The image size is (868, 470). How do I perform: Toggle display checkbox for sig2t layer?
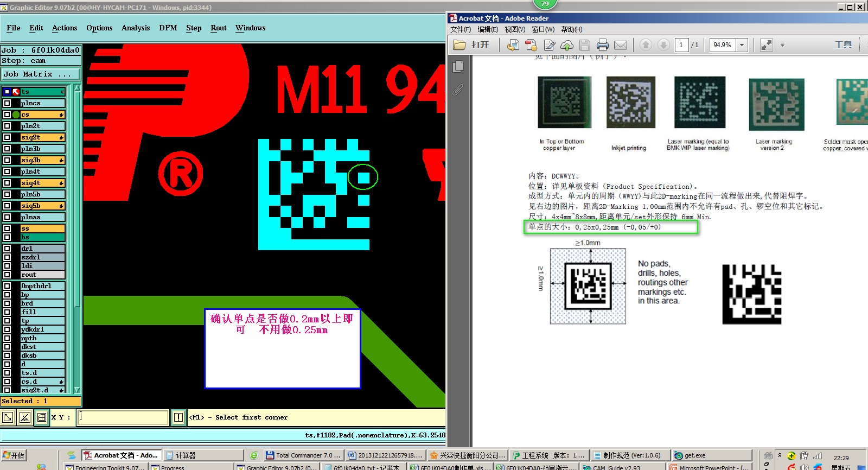click(7, 137)
